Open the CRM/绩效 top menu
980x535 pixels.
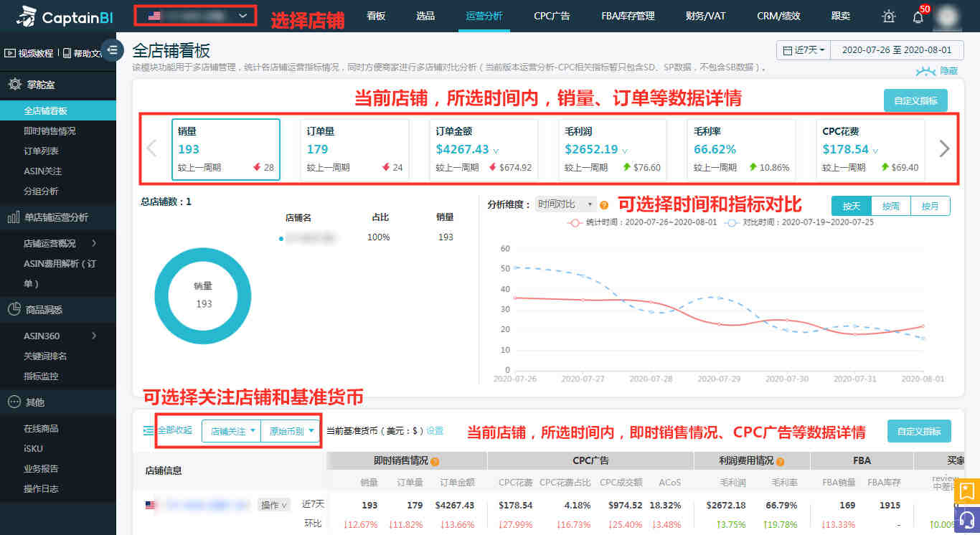[x=778, y=16]
